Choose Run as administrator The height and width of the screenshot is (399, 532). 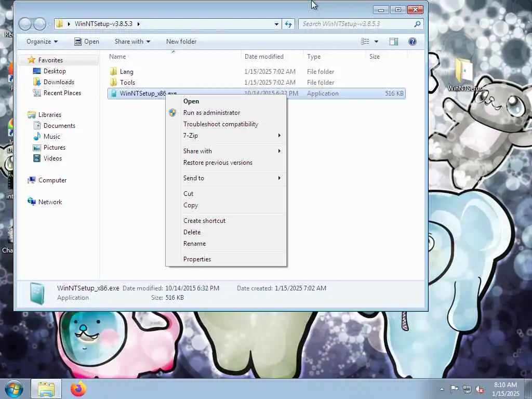227,113
